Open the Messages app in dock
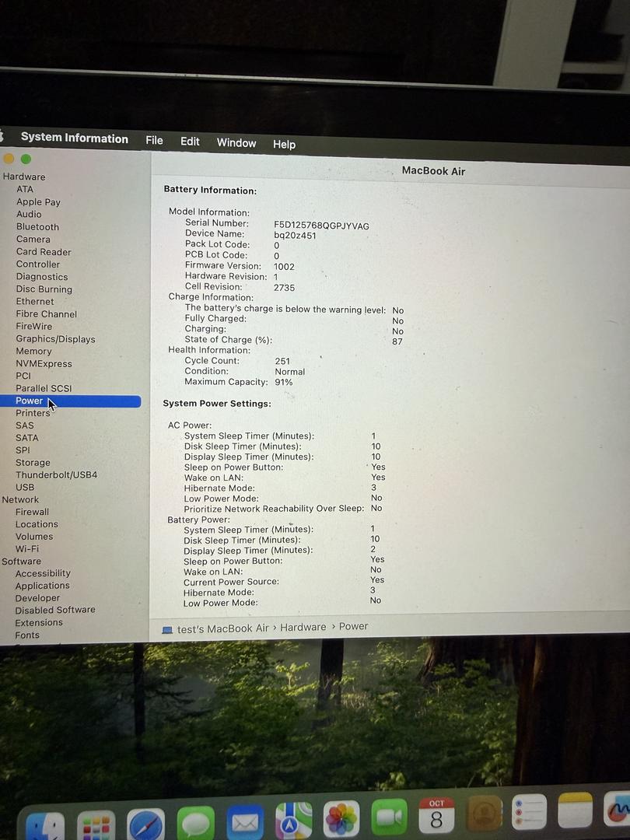The height and width of the screenshot is (840, 630). click(195, 824)
